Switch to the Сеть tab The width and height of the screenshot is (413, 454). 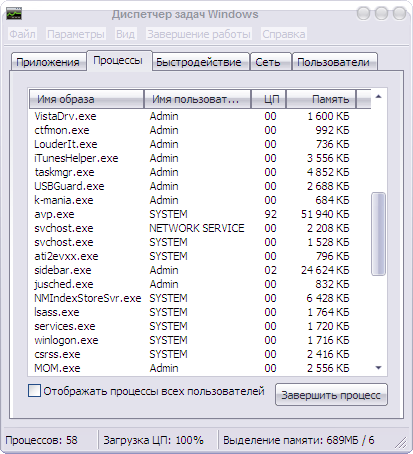point(270,62)
